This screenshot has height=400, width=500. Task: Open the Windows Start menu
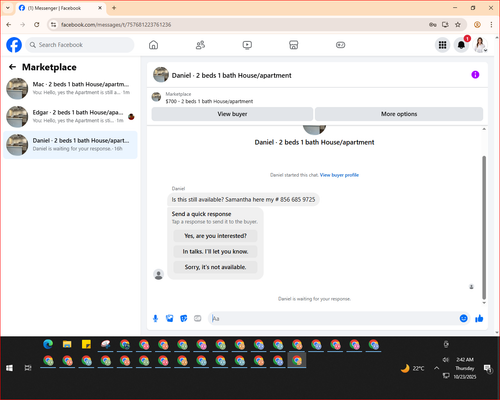pos(9,368)
